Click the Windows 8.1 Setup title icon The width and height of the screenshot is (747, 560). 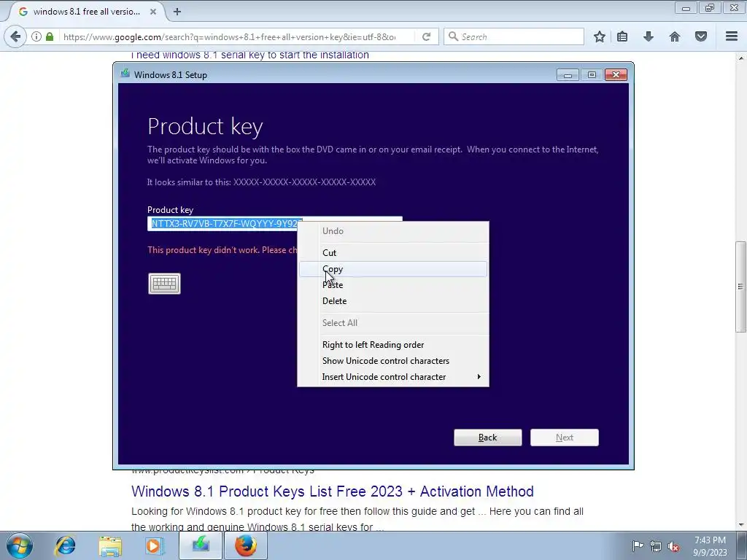(x=125, y=74)
